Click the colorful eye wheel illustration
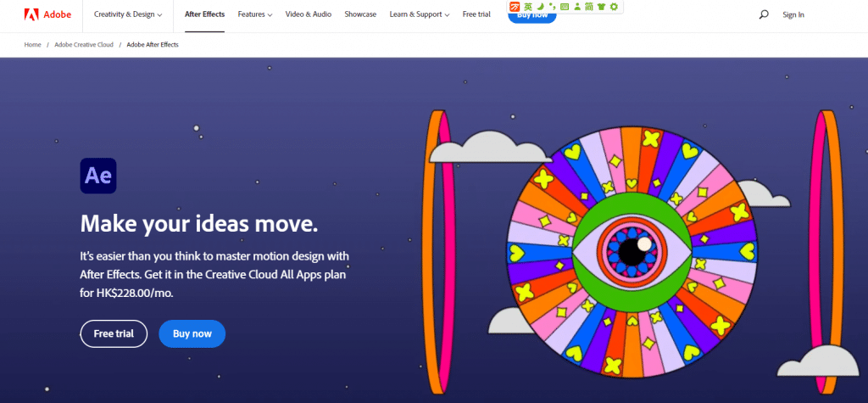This screenshot has height=403, width=868. pos(630,249)
